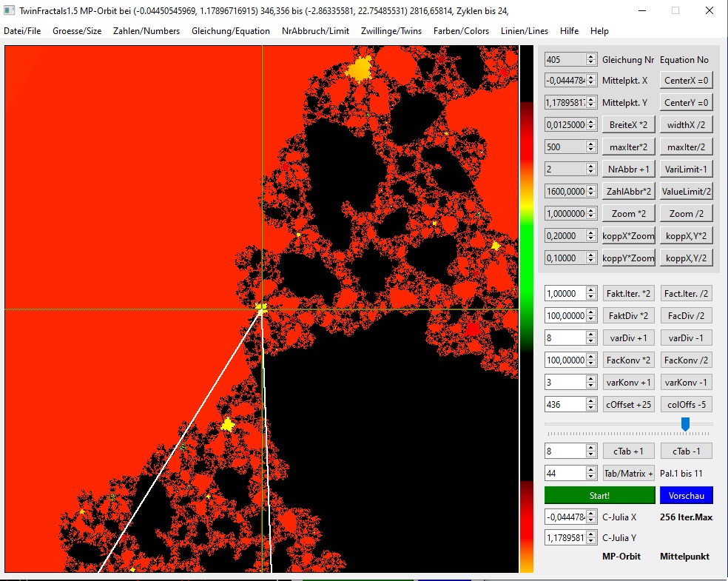
Task: Open the Groesse/Size menu
Action: pos(77,31)
